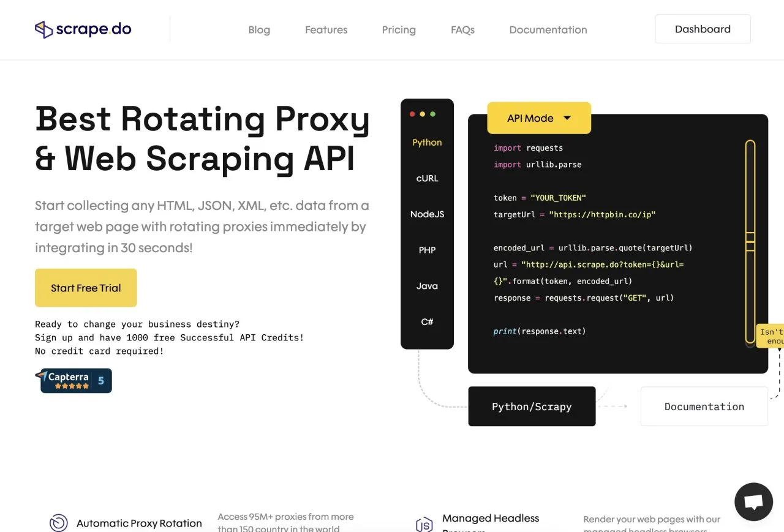The width and height of the screenshot is (784, 532).
Task: Click the 'No credit card required!' text
Action: point(99,351)
